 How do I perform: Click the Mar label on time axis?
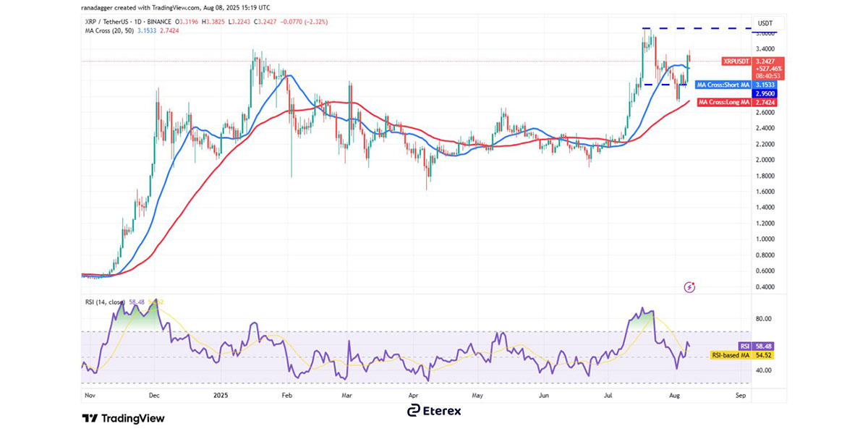click(346, 396)
